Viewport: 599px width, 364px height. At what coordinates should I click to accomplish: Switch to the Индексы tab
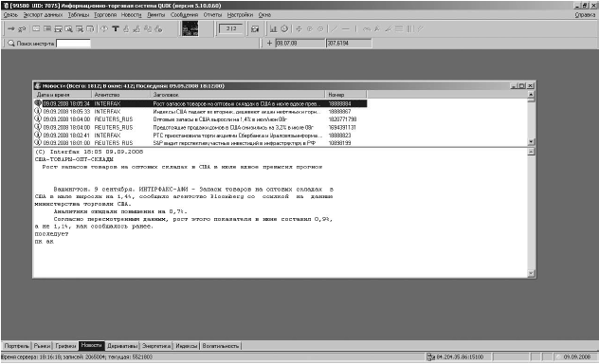[187, 346]
